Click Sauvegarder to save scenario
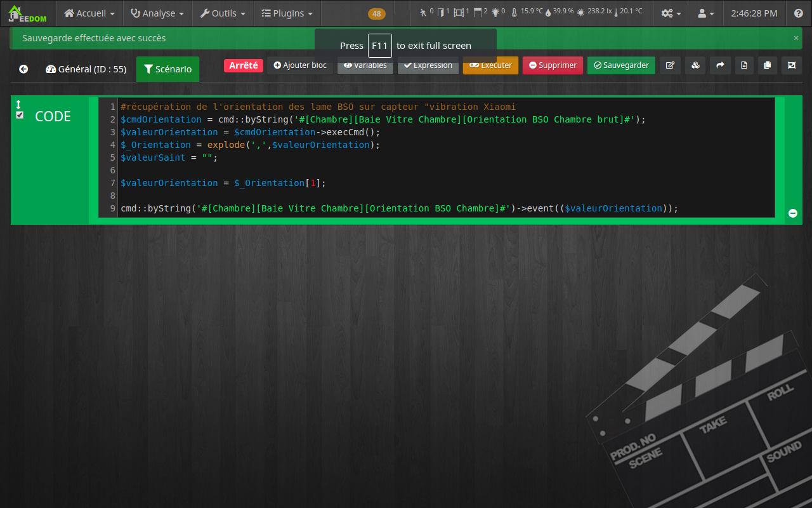The image size is (812, 508). tap(621, 65)
